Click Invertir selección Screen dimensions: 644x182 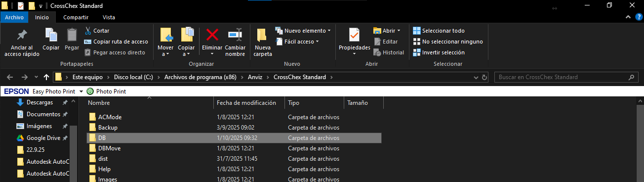(439, 52)
